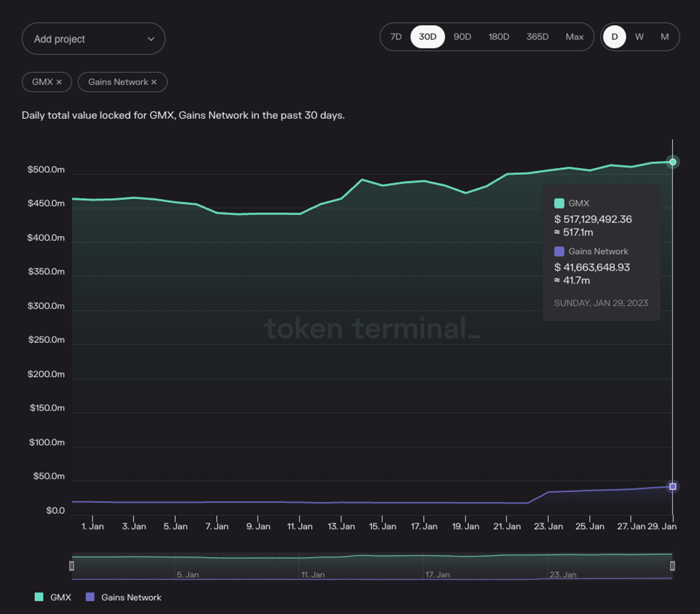Image resolution: width=700 pixels, height=614 pixels.
Task: Click the Gains Network square data marker
Action: (x=672, y=487)
